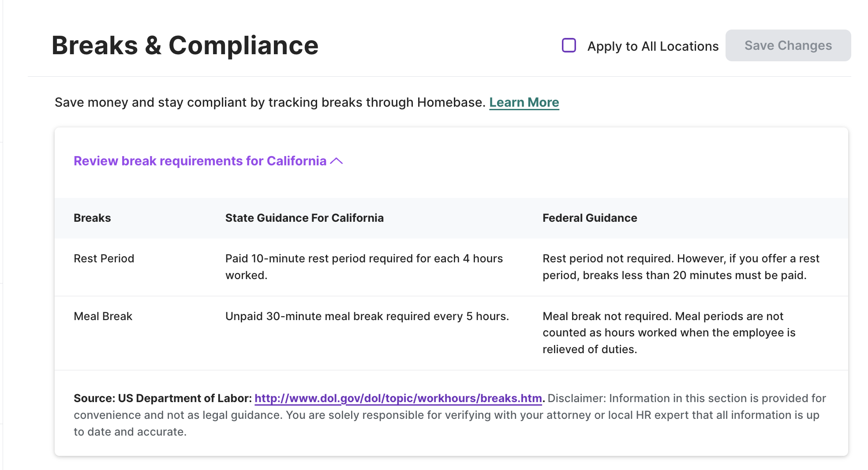Click the Meal Break row label
This screenshot has width=868, height=470.
pos(103,316)
